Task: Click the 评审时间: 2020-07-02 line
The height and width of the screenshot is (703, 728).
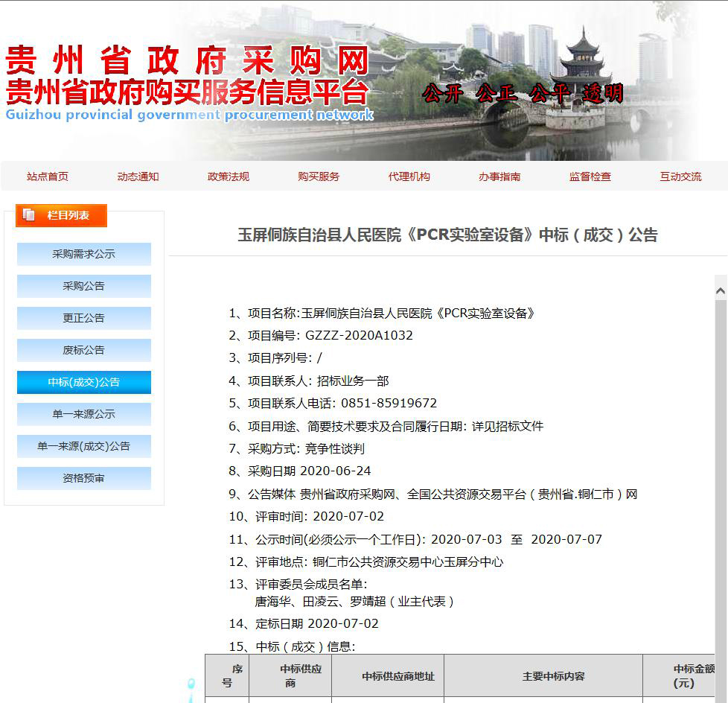Action: [307, 517]
